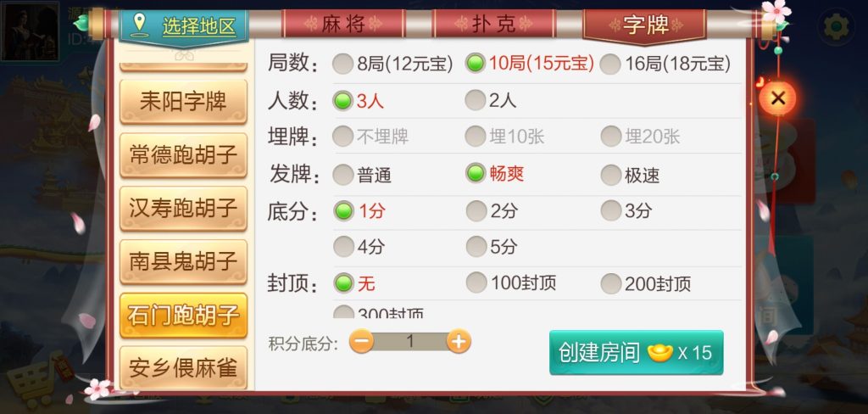868x414 pixels.
Task: Select 常德跑胡子 game from the list
Action: pyautogui.click(x=183, y=154)
